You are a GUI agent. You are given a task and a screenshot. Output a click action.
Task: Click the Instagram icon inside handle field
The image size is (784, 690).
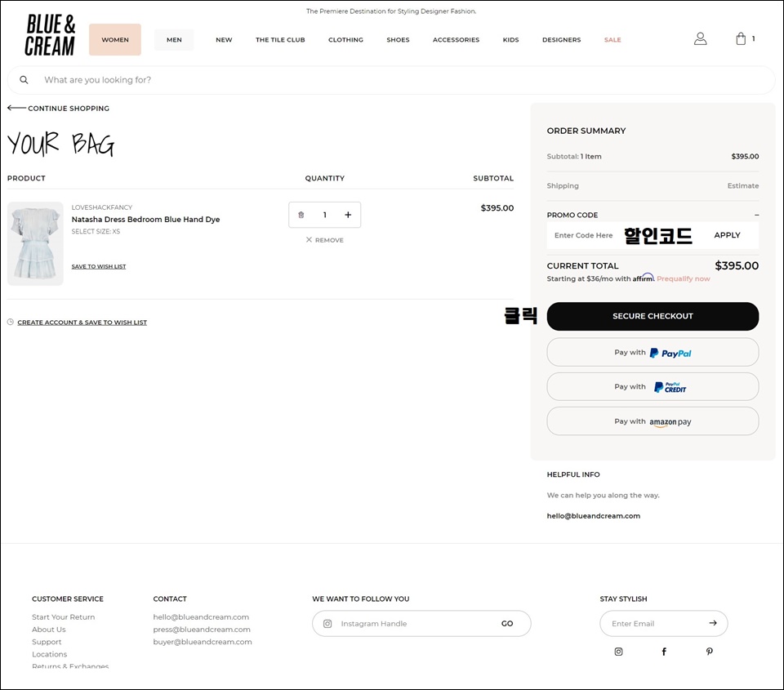click(327, 624)
